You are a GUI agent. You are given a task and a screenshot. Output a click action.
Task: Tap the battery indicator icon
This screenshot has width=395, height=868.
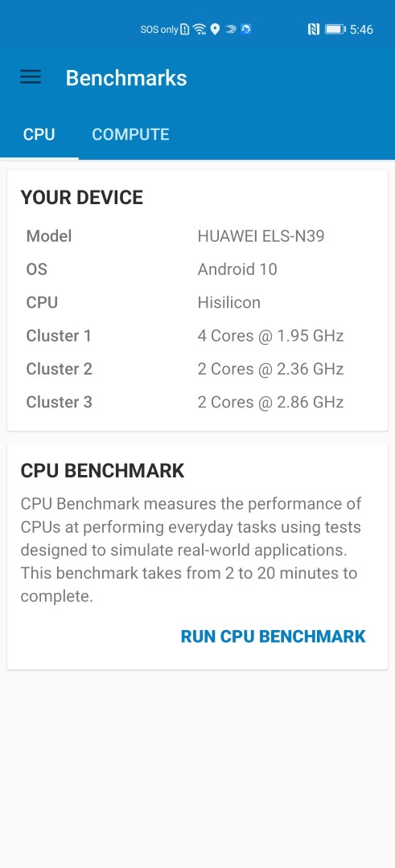click(x=335, y=30)
